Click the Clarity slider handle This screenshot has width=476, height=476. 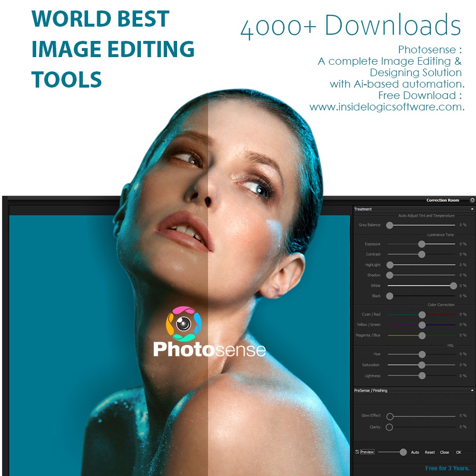(x=389, y=427)
